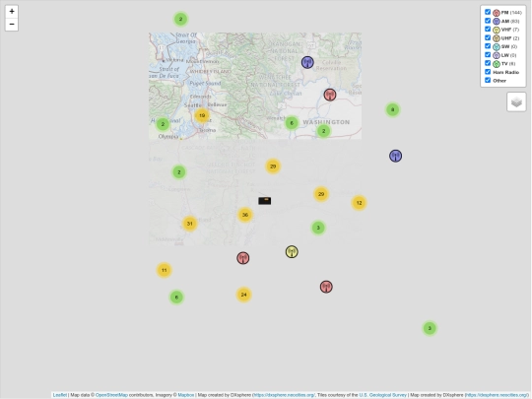This screenshot has height=399, width=532.
Task: Select the AM marker in Okanogan National Forest
Action: 307,62
